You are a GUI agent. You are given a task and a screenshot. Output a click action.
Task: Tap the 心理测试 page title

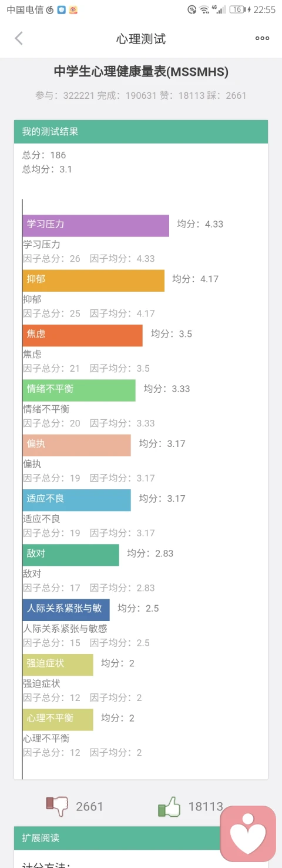pyautogui.click(x=141, y=39)
